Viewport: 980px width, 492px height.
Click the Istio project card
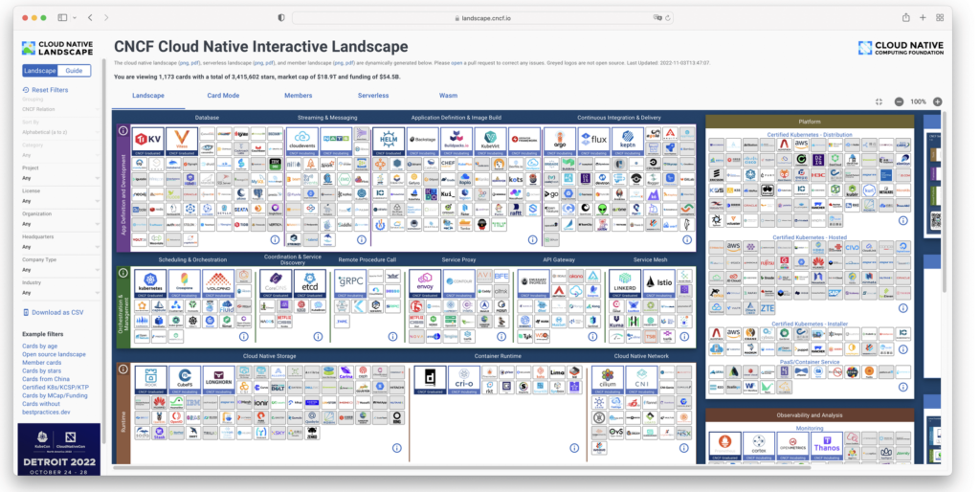click(658, 283)
